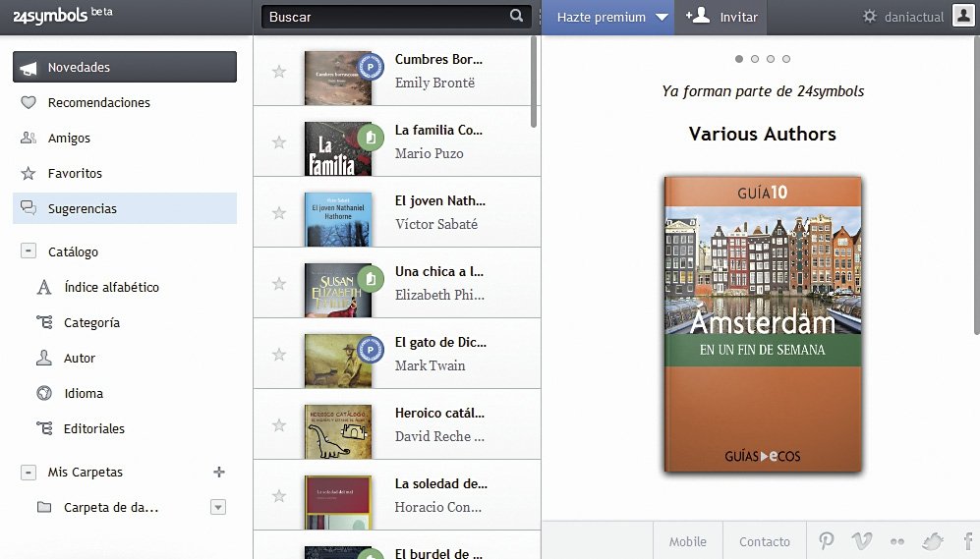Click the Novedades megaphone icon
The image size is (980, 559).
click(29, 68)
